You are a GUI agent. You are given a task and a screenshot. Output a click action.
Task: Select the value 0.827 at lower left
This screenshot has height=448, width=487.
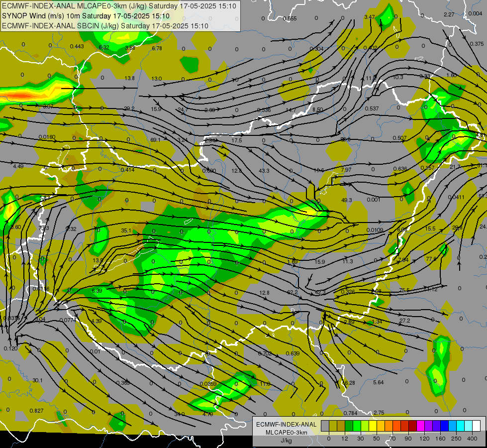coord(36,411)
